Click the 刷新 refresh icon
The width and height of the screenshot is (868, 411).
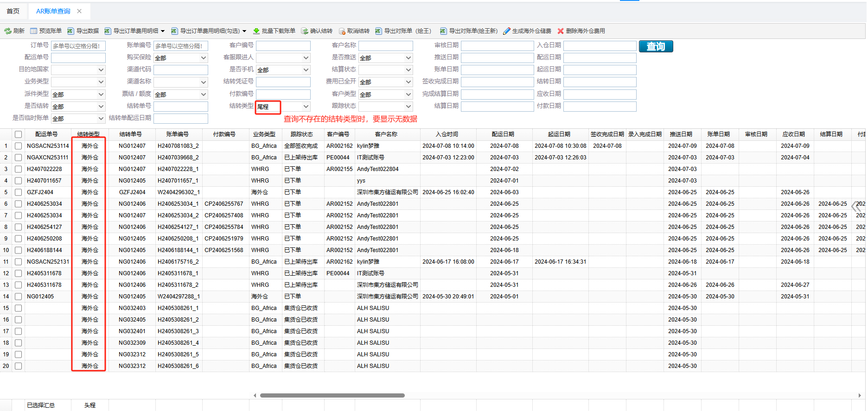point(8,31)
